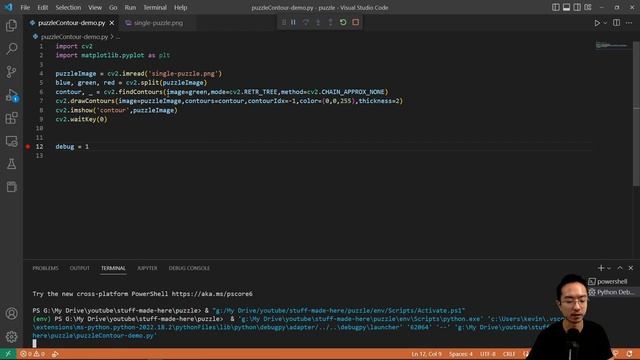Click Step Over in debug toolbar
Viewport: 640px width, 360px height.
[306, 22]
